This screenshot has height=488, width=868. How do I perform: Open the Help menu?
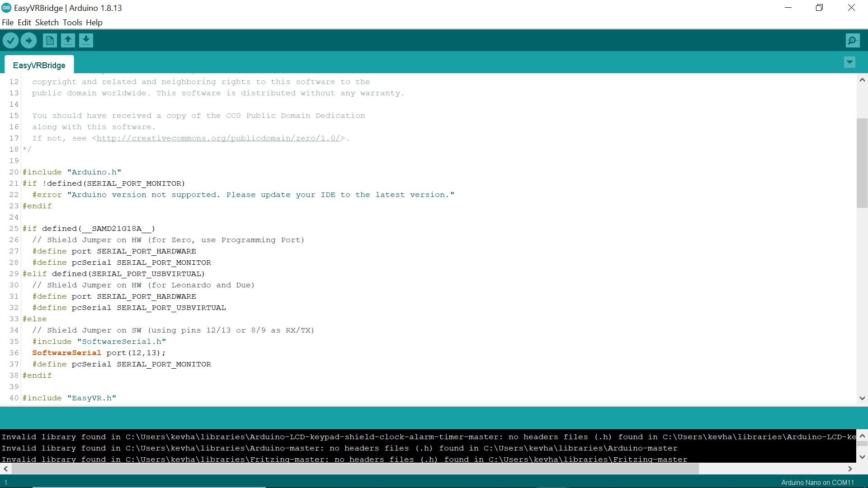pos(94,22)
